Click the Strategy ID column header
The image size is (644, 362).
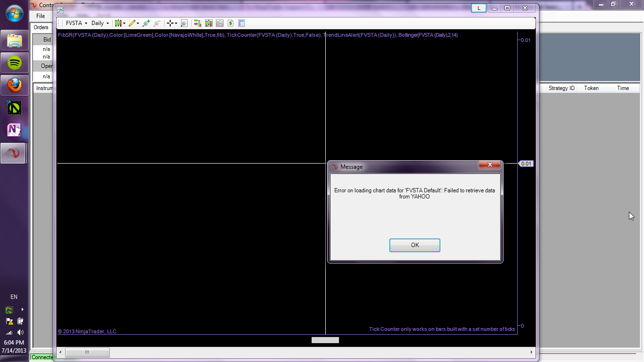click(x=561, y=88)
